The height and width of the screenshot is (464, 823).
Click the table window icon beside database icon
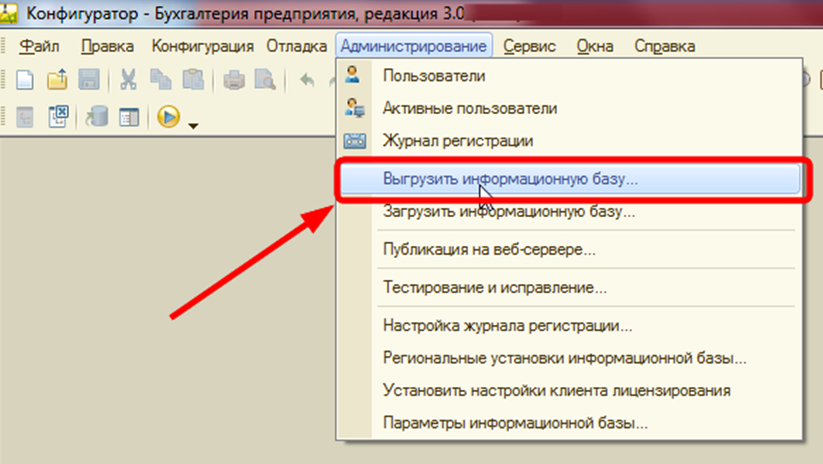tap(129, 117)
